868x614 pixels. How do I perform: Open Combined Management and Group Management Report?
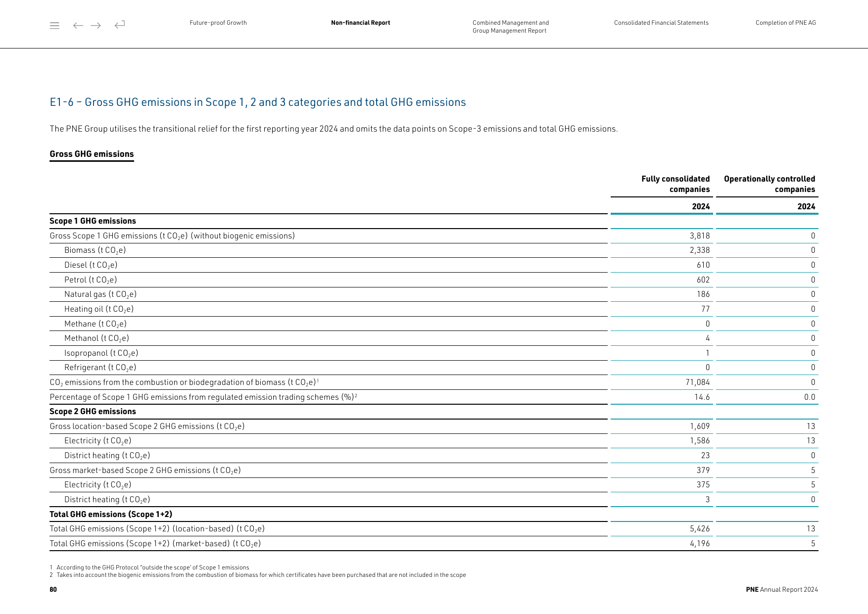tap(511, 27)
